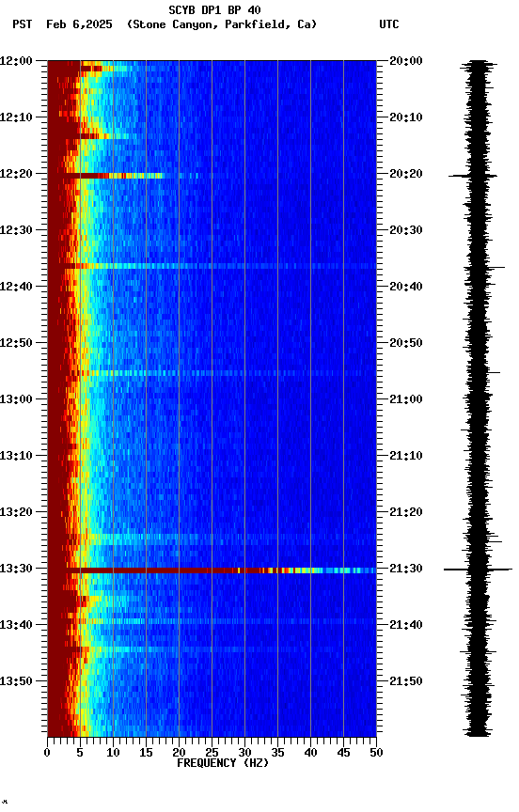519x812 pixels.
Task: Click the 12:30 PST time label
Action: [16, 230]
